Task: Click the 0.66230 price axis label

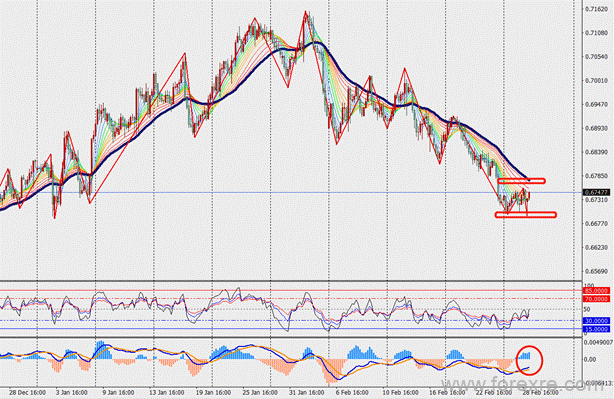Action: coord(596,247)
